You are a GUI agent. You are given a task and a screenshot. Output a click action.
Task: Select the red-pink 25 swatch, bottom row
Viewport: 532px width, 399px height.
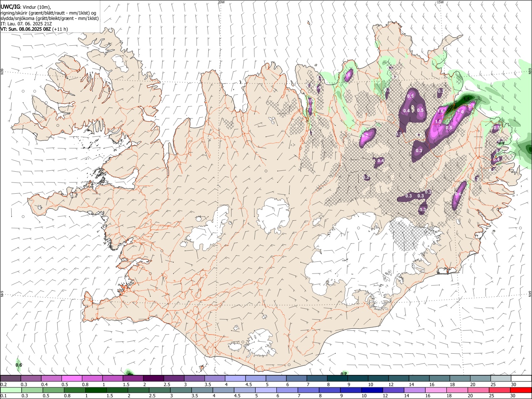(500, 390)
